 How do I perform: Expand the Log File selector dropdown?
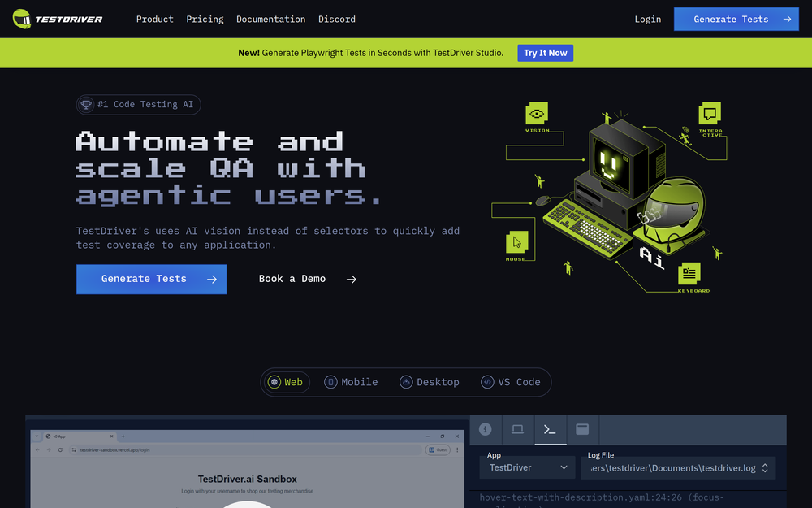(678, 468)
